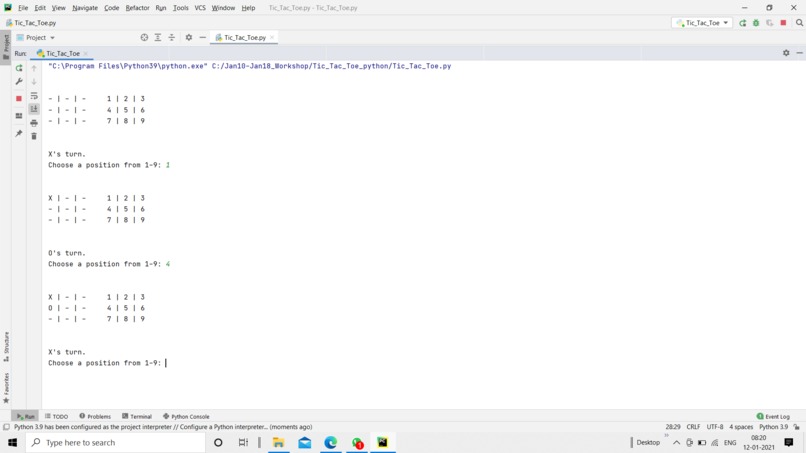Image resolution: width=806 pixels, height=453 pixels.
Task: Click the Rerun button in the top toolbar
Action: (x=742, y=23)
